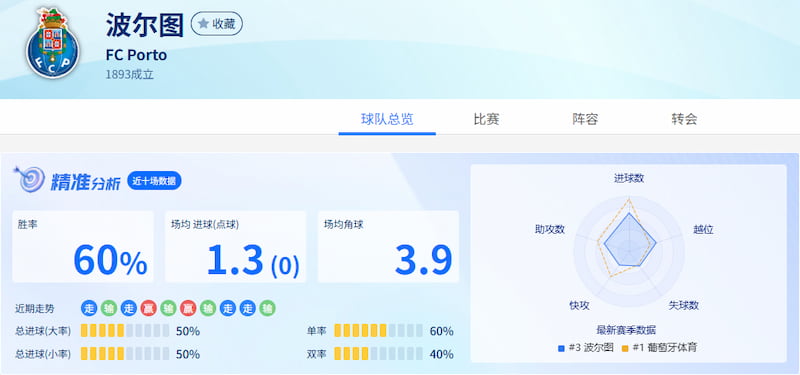Click the 近十场数据 pill badge
Image resolution: width=800 pixels, height=375 pixels.
pos(154,181)
